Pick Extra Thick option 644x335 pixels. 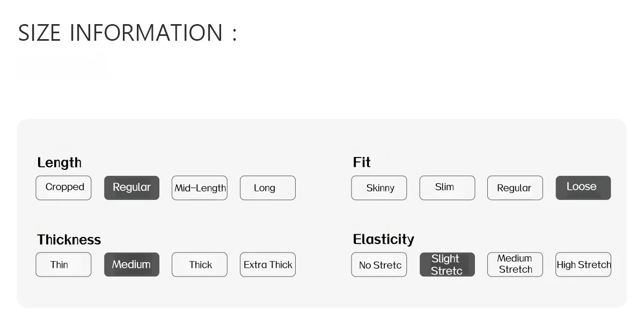268,264
